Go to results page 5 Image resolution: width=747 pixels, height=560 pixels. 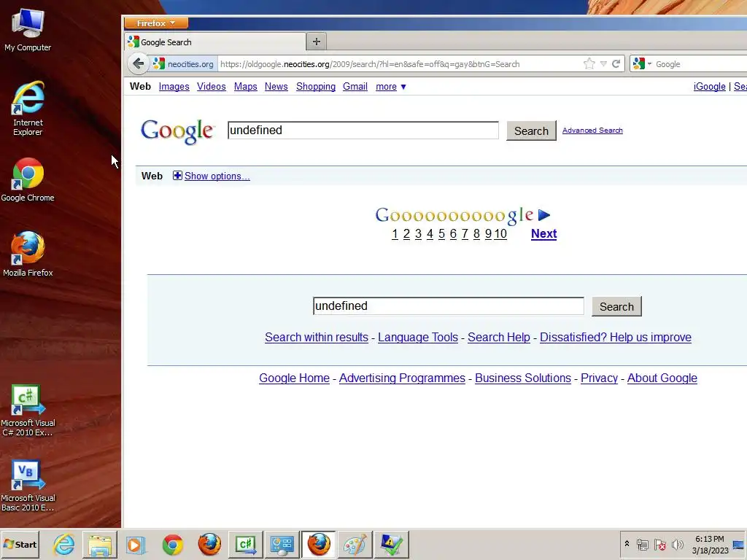441,234
